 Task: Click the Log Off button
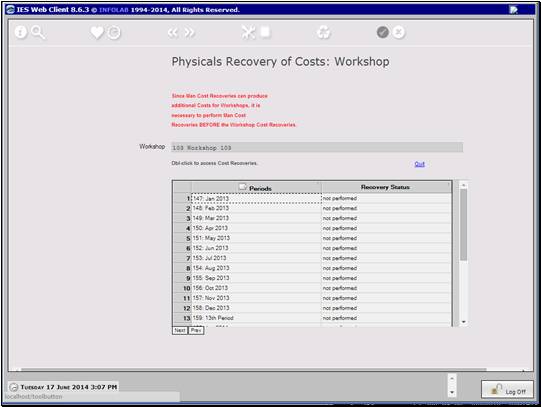507,390
